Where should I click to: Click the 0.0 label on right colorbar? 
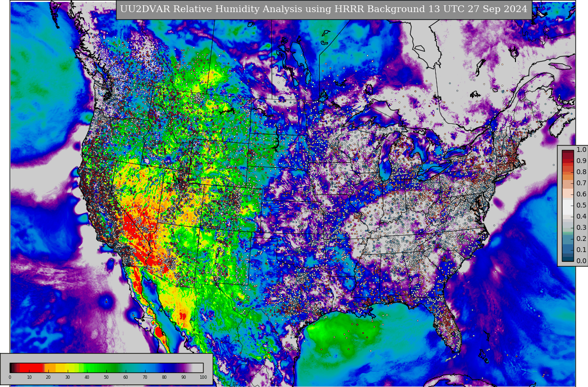[581, 261]
